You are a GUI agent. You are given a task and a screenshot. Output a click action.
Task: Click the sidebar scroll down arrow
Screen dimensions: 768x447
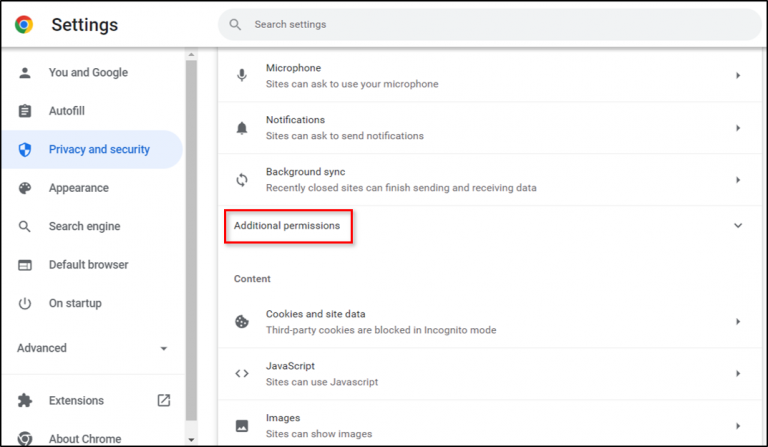[x=191, y=438]
